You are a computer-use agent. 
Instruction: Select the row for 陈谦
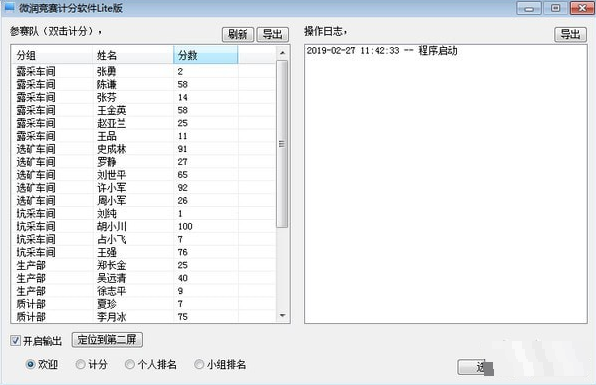(x=143, y=84)
